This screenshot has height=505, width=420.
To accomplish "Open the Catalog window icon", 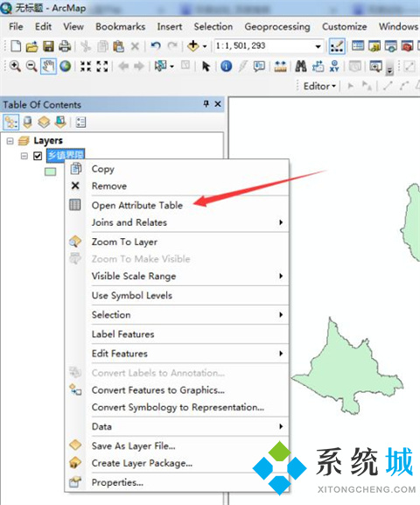I will [x=374, y=46].
